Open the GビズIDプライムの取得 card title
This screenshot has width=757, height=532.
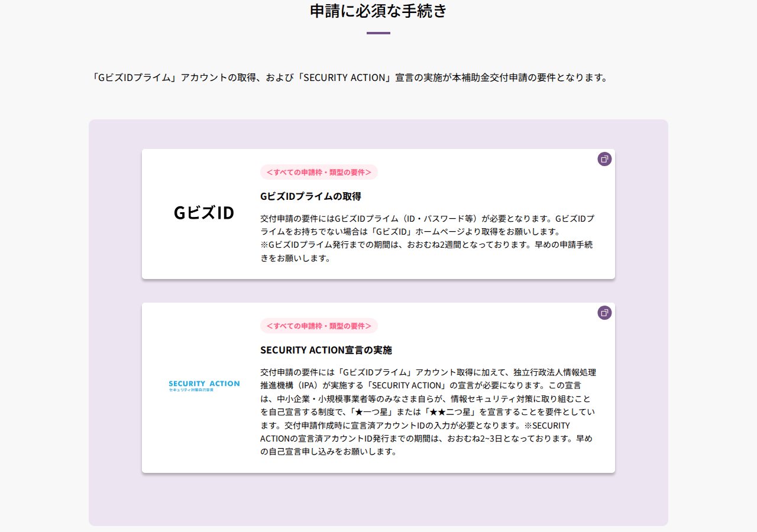(310, 196)
